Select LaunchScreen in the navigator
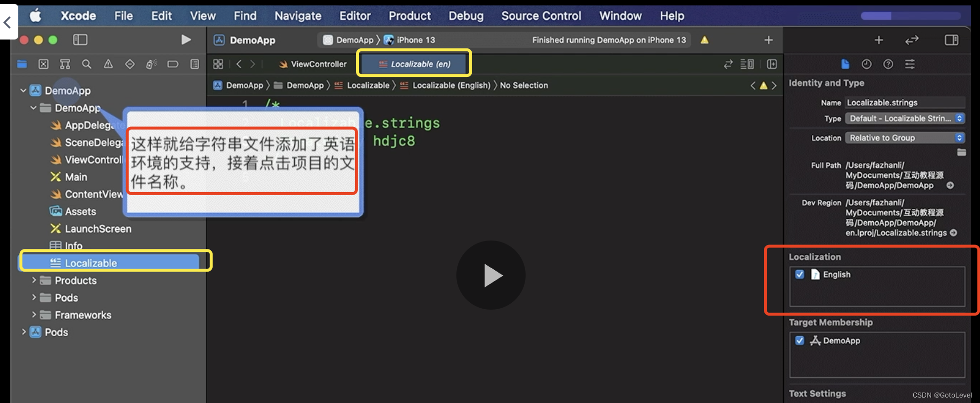The width and height of the screenshot is (980, 403). (91, 229)
